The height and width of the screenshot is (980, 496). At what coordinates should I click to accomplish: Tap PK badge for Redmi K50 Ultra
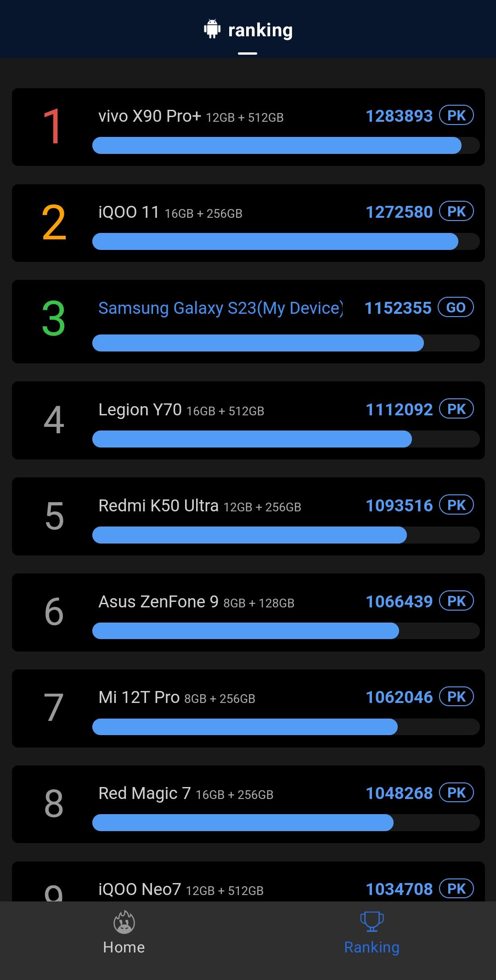(x=457, y=505)
